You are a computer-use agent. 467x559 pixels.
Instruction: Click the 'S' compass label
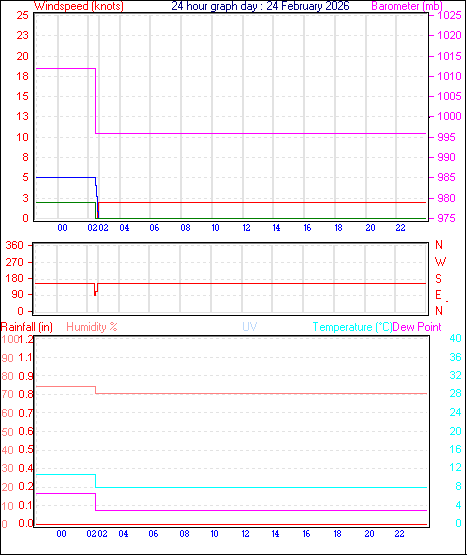point(438,278)
